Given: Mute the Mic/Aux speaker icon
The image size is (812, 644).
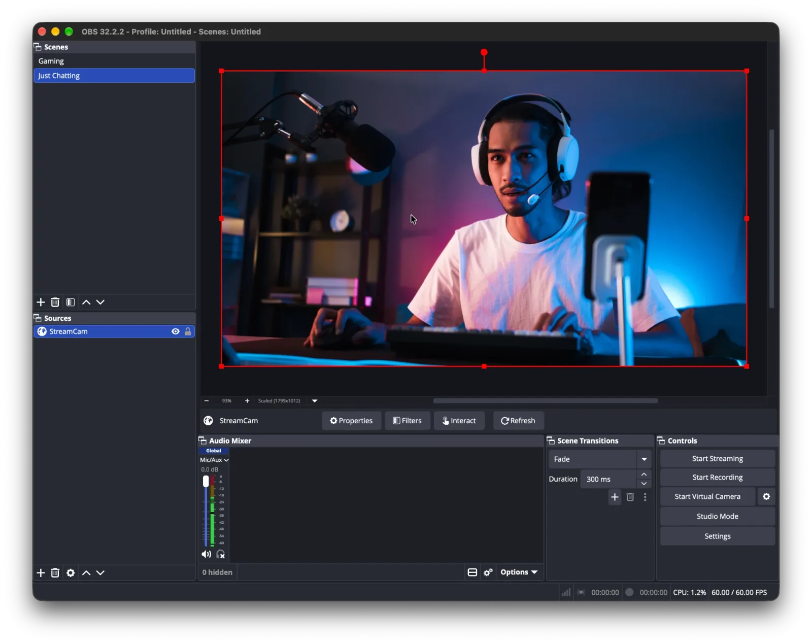Looking at the screenshot, I should [206, 554].
